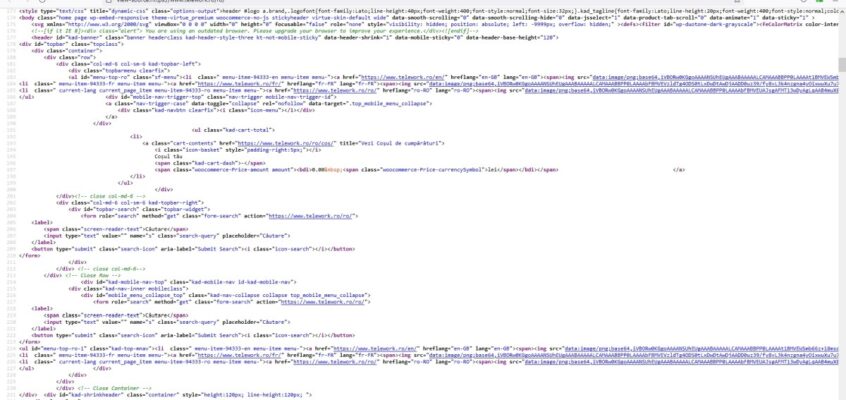Open telework.ro/fr/ link under menu-top-ro-1

click(x=242, y=355)
